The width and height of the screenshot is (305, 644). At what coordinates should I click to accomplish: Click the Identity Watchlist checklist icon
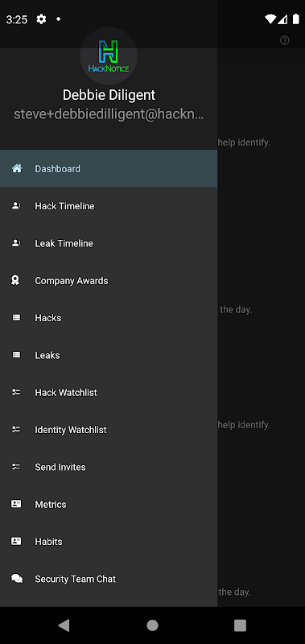pyautogui.click(x=16, y=430)
